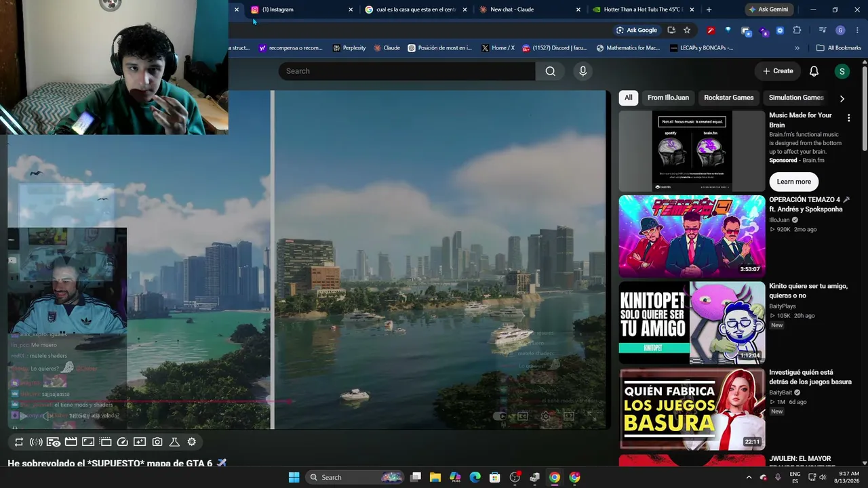The width and height of the screenshot is (868, 488).
Task: Open the Chrome media controls icon
Action: point(823,30)
